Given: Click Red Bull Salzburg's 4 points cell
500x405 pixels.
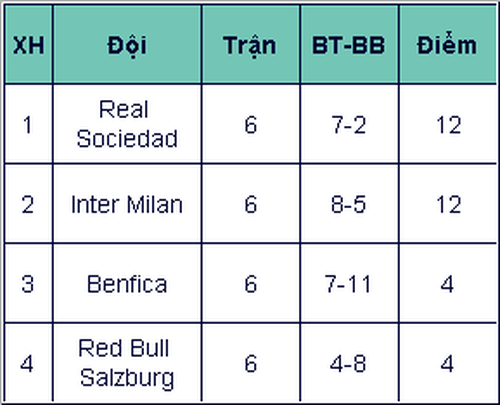Looking at the screenshot, I should pos(448,362).
